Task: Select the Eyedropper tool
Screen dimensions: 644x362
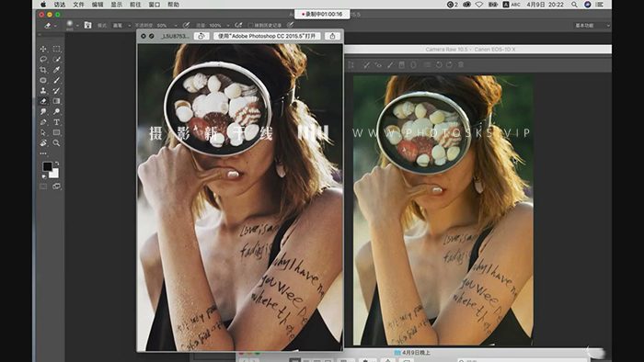Action: pyautogui.click(x=57, y=70)
